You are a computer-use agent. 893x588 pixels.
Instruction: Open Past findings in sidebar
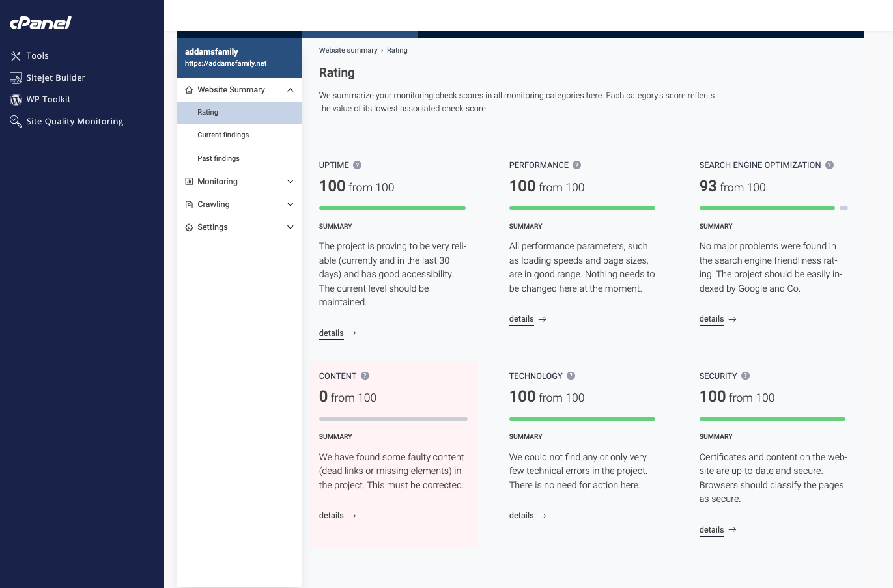point(218,158)
